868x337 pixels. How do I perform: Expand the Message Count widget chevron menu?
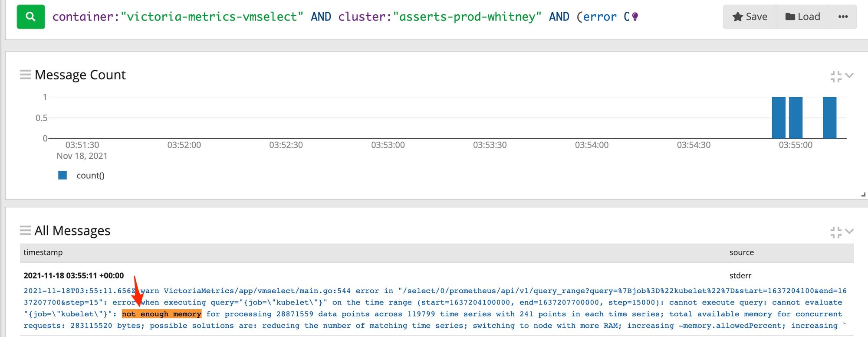849,75
